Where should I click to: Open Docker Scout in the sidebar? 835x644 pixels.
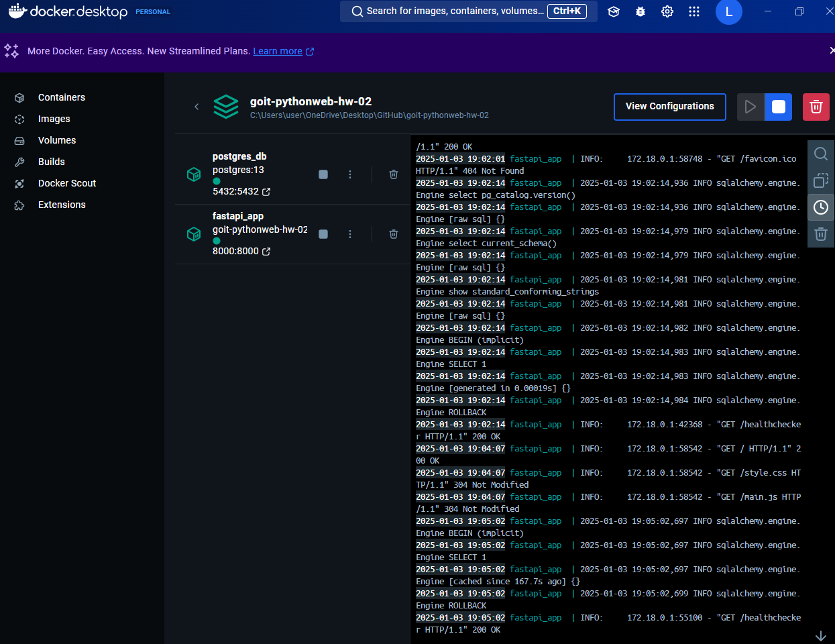point(67,183)
